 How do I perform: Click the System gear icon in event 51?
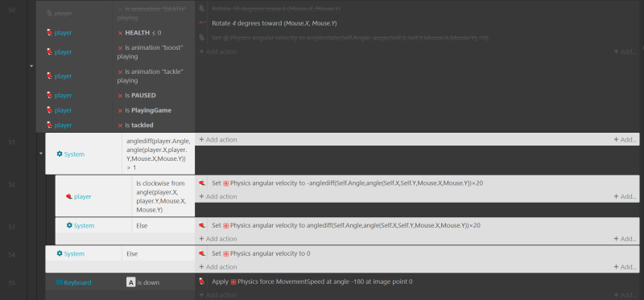coord(60,154)
